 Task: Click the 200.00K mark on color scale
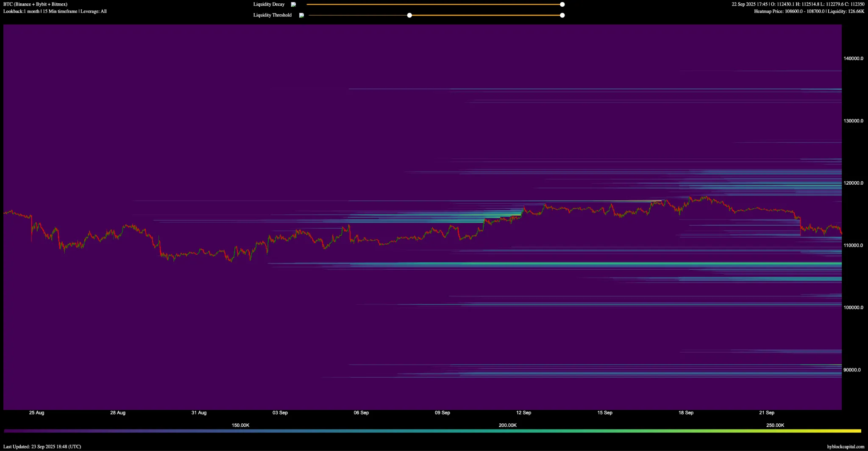507,425
